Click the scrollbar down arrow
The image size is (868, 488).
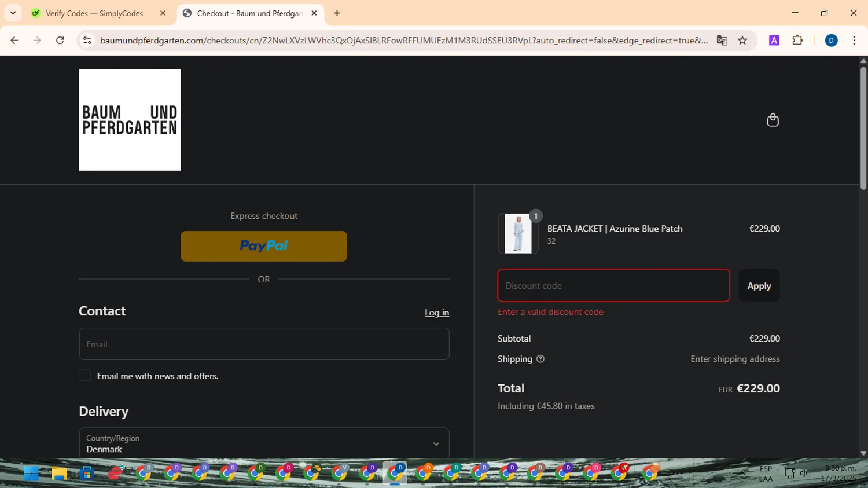coord(863,453)
